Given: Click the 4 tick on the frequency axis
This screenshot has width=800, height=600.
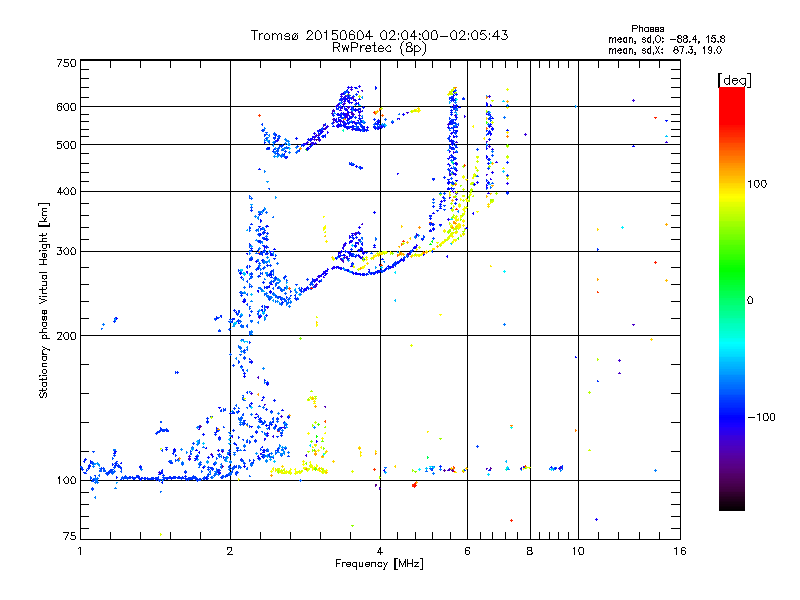Looking at the screenshot, I should [380, 551].
